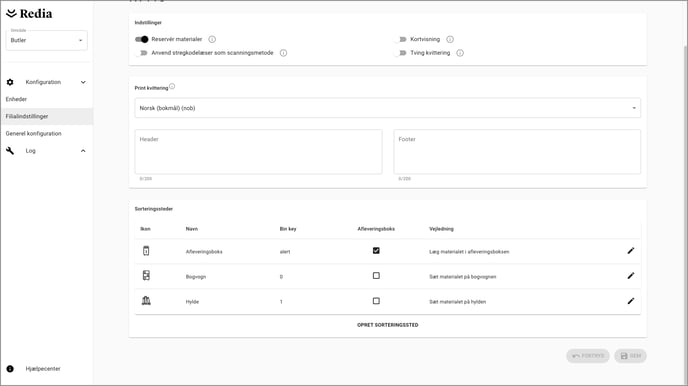Click the FORTRYD button
Viewport: 688px width, 386px height.
tap(588, 356)
